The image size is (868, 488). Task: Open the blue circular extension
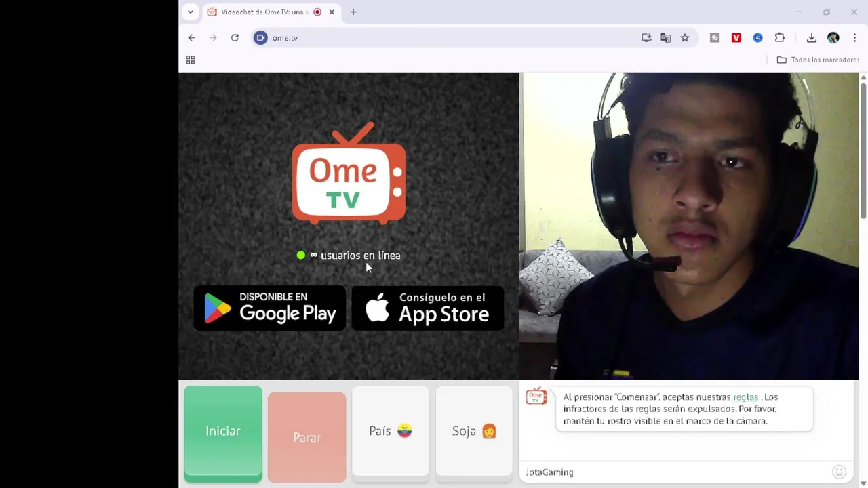758,38
